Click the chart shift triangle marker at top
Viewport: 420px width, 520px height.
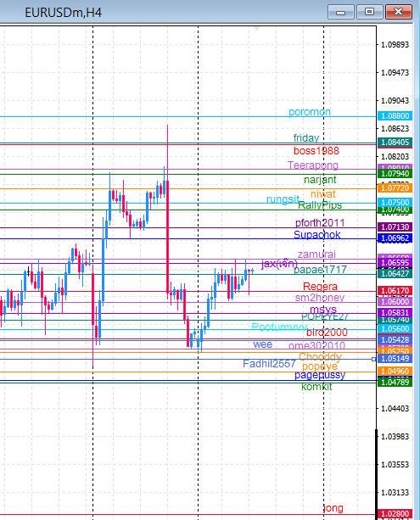[x=256, y=29]
